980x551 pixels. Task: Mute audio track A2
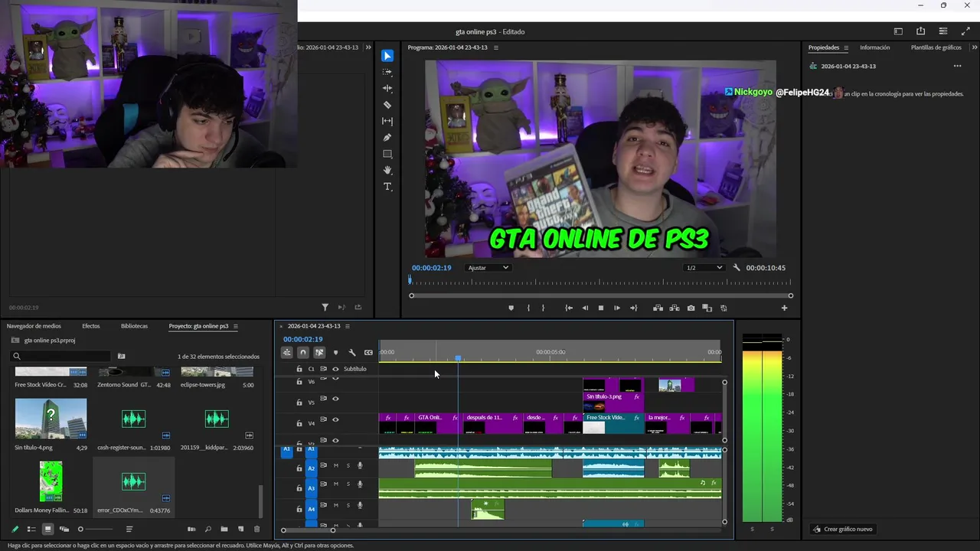point(335,465)
